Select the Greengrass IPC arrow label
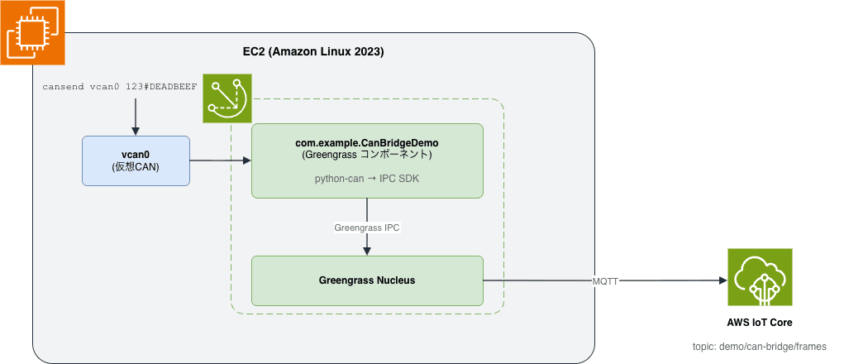This screenshot has width=868, height=364. 367,227
